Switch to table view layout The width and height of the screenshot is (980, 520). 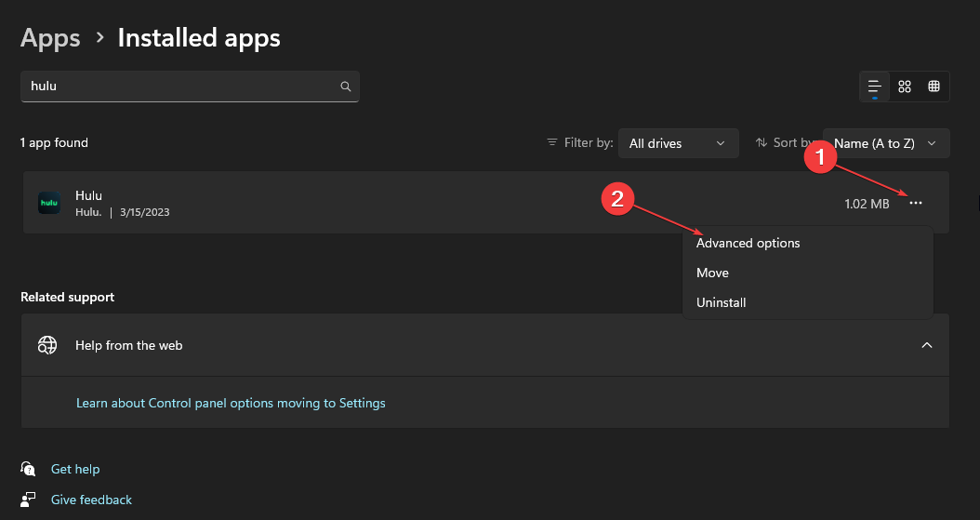(934, 87)
